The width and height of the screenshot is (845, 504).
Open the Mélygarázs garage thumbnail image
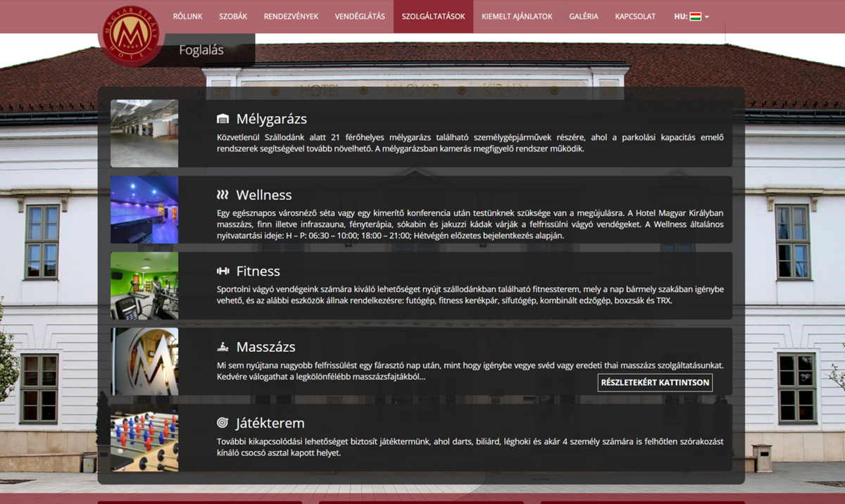[x=144, y=133]
